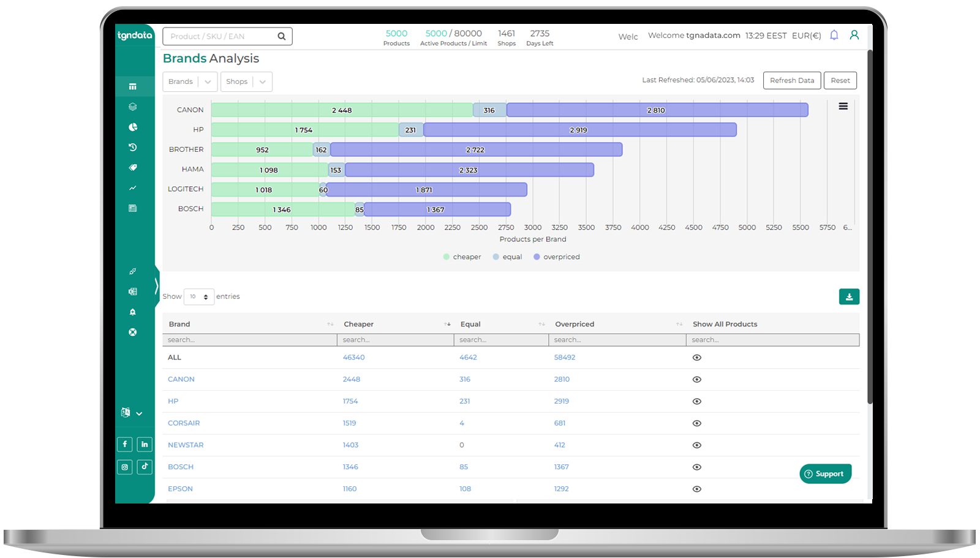Show all products for NEWSTAR row

696,445
